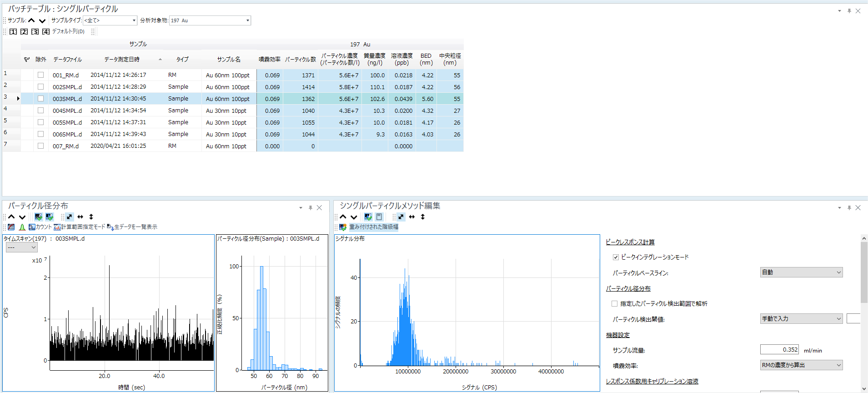Select column layout 2 icon
Viewport: 868px width, 393px height.
(x=24, y=31)
